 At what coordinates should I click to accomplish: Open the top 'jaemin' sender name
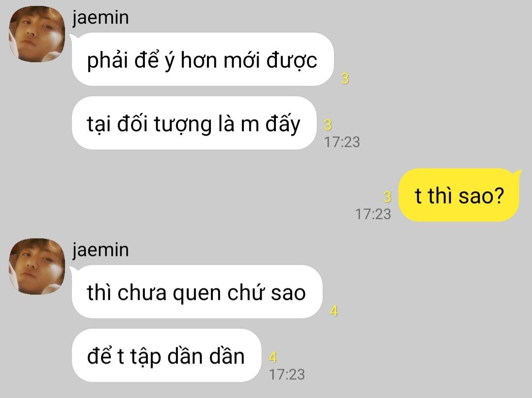(x=101, y=18)
